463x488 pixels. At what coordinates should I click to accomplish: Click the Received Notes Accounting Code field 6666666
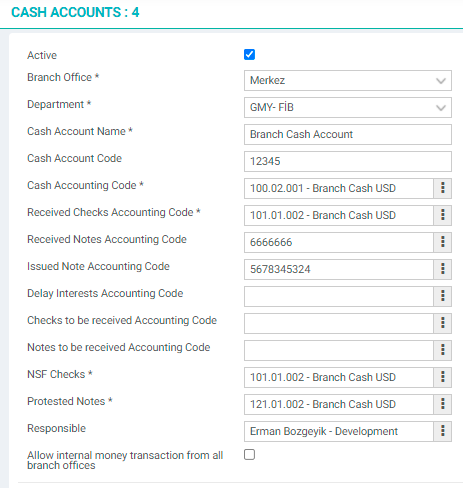339,242
